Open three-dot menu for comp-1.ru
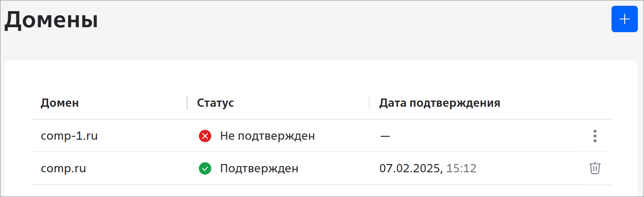Image resolution: width=644 pixels, height=197 pixels. [x=595, y=136]
